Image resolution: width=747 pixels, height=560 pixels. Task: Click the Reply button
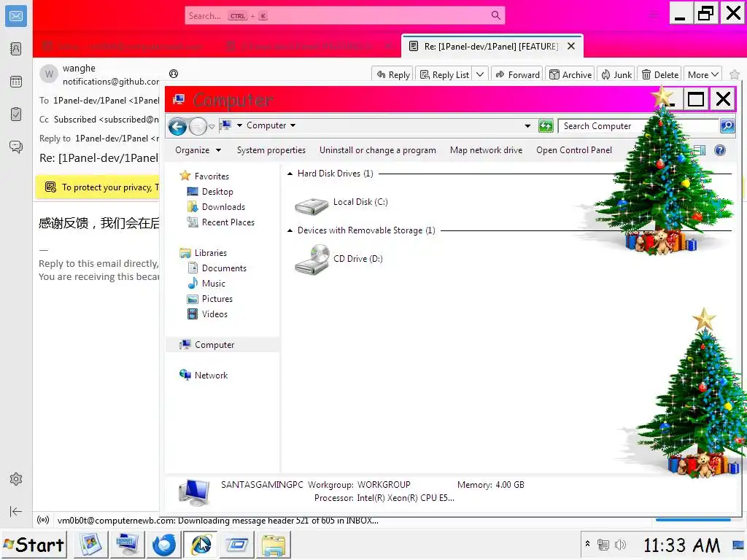392,74
